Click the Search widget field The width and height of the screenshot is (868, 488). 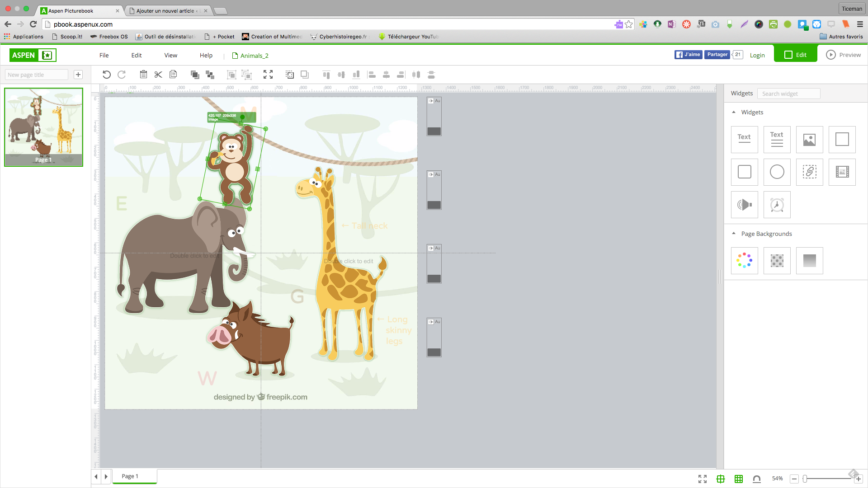[x=788, y=94]
